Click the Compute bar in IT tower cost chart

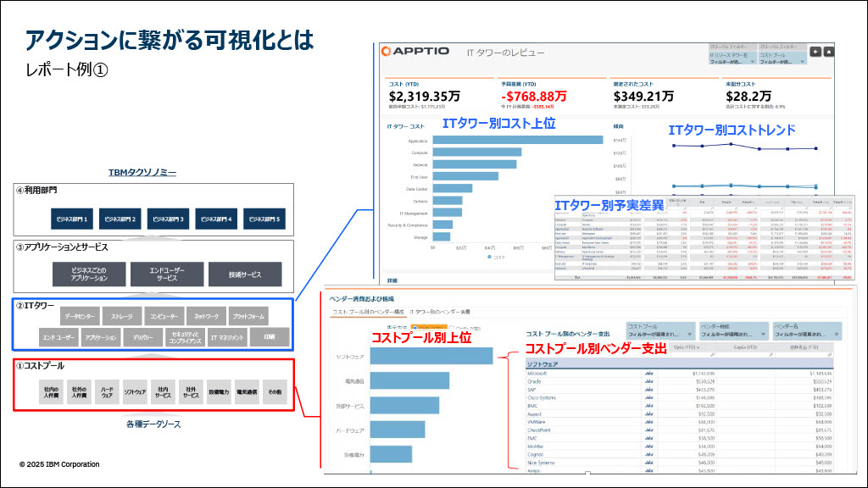[x=477, y=152]
